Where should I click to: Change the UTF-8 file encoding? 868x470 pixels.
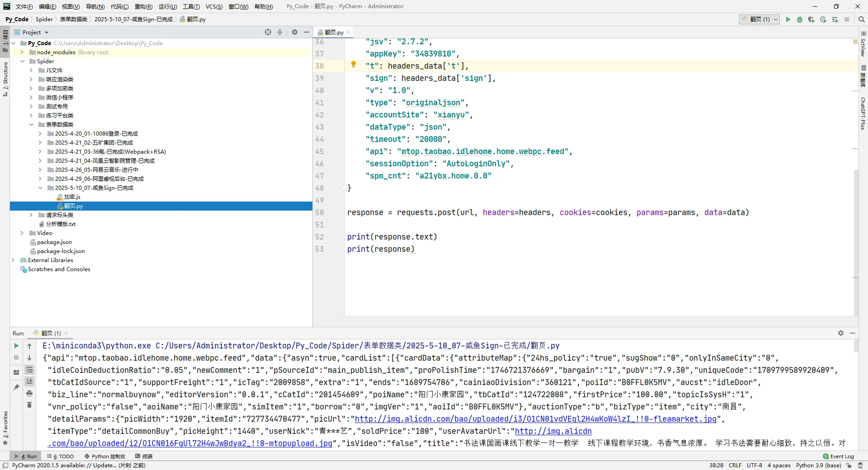point(755,465)
